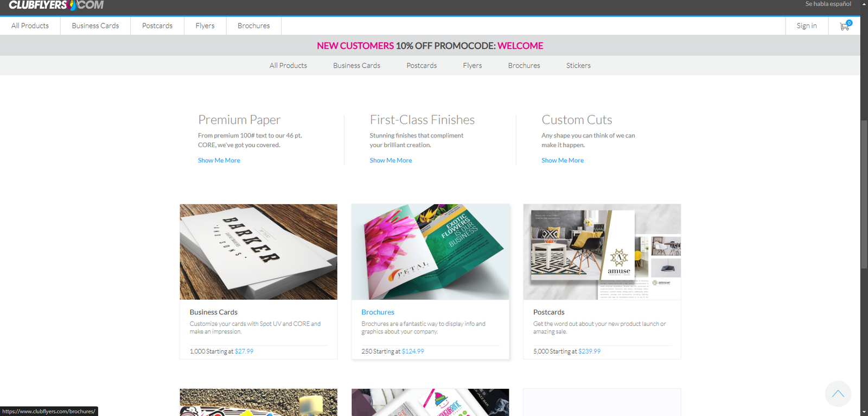Click Sign in link
868x416 pixels.
[806, 26]
